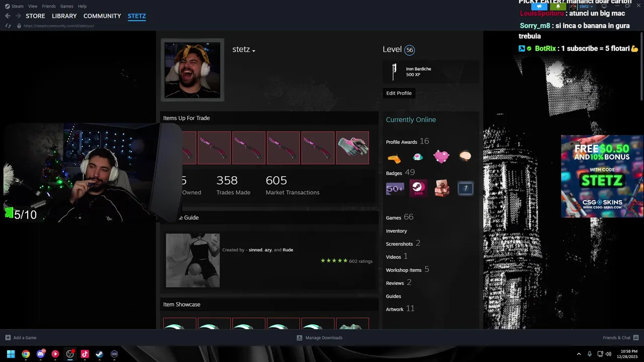Open the Profile Awards 16 link

click(408, 141)
